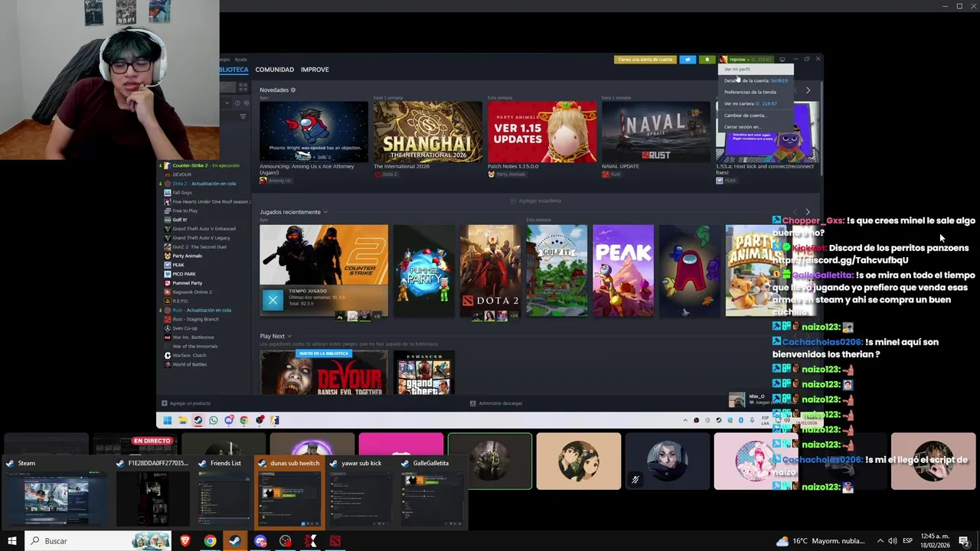The height and width of the screenshot is (551, 980).
Task: Click the sidebar grid view icon
Action: click(x=243, y=87)
